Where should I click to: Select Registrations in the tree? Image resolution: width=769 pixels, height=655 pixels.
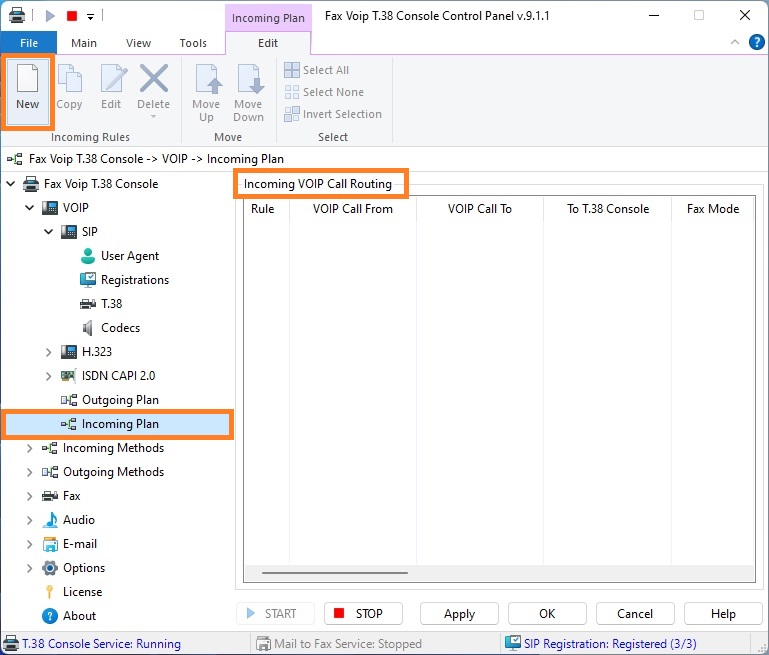pyautogui.click(x=135, y=280)
